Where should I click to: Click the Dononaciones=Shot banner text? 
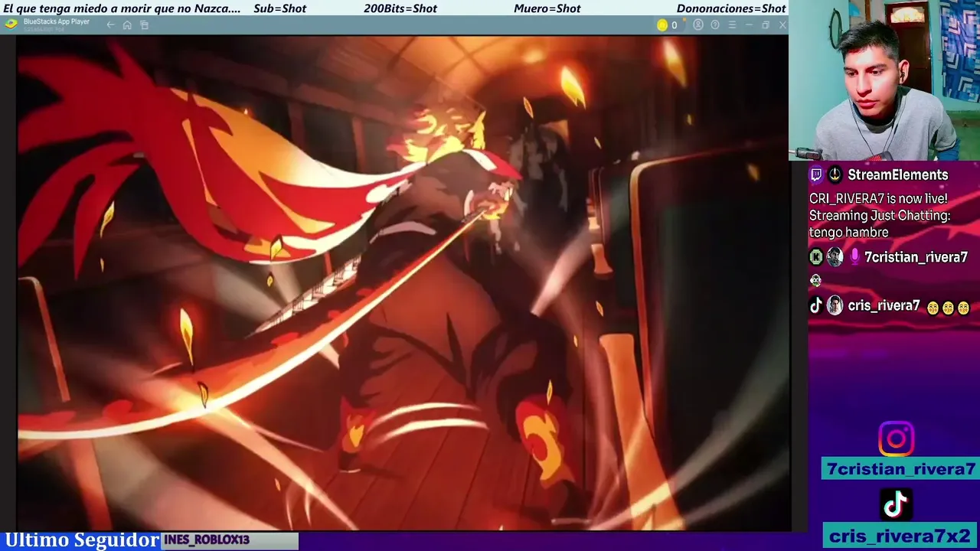(x=731, y=8)
